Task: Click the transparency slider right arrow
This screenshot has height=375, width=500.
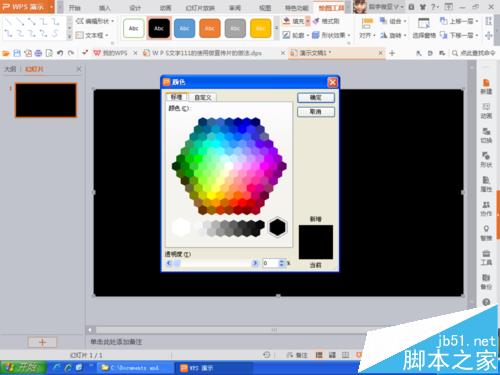Action: click(255, 263)
